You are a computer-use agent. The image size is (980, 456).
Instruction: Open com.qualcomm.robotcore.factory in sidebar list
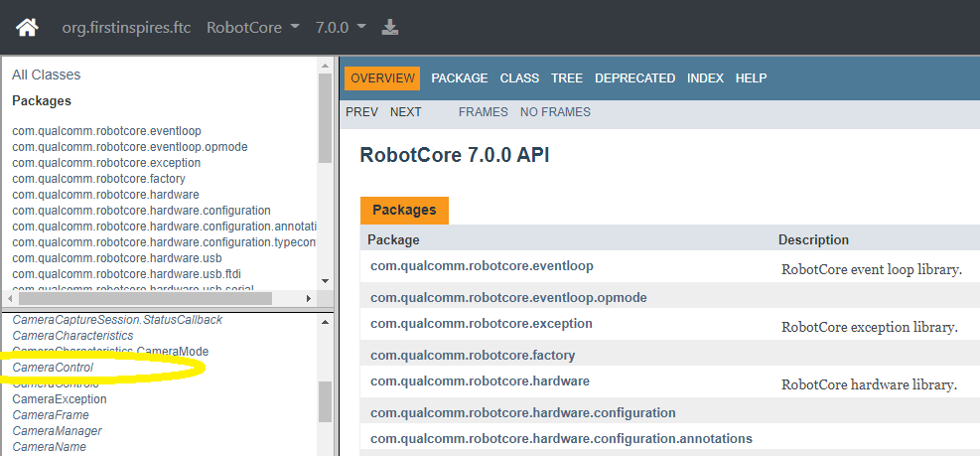99,179
